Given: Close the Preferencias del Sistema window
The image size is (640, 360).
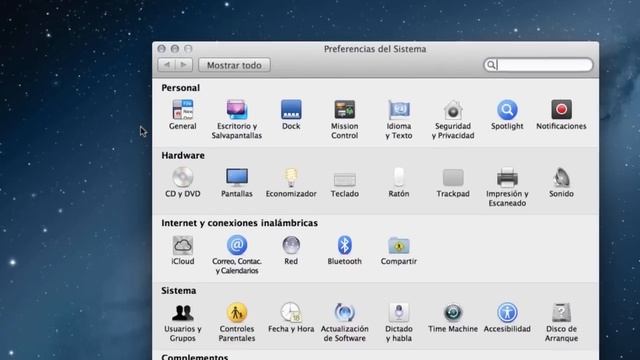Looking at the screenshot, I should (162, 49).
